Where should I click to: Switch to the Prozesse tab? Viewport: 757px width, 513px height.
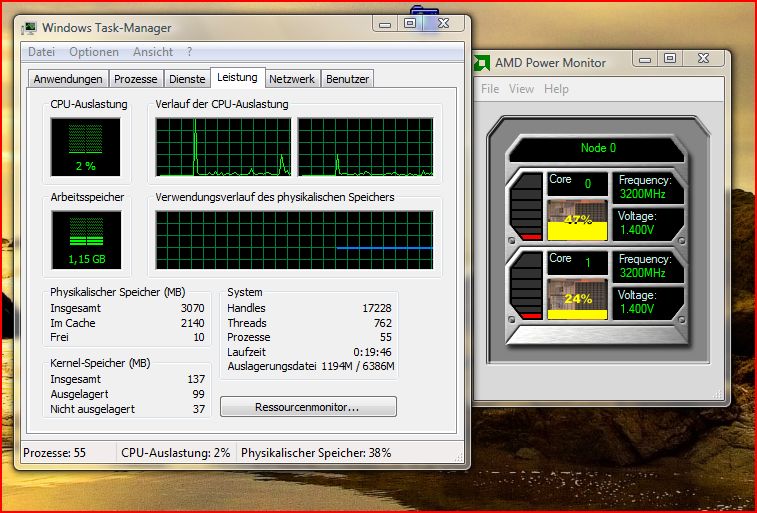[136, 79]
